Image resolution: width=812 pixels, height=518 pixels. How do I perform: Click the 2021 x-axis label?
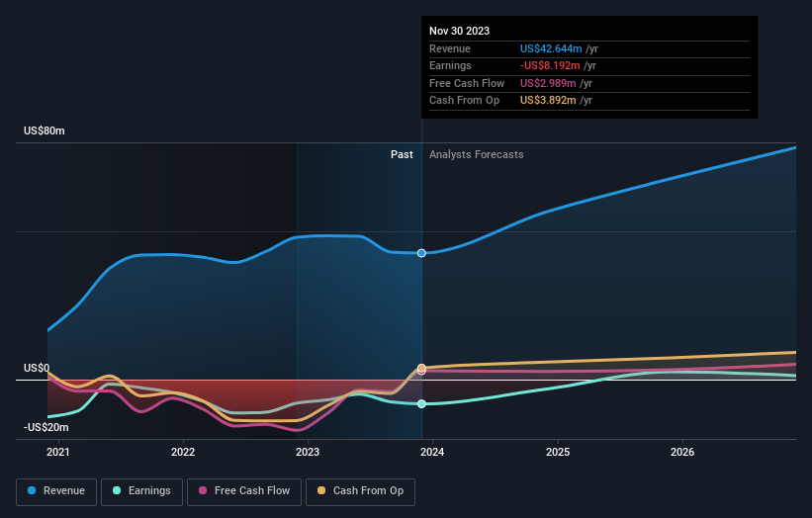pyautogui.click(x=58, y=453)
